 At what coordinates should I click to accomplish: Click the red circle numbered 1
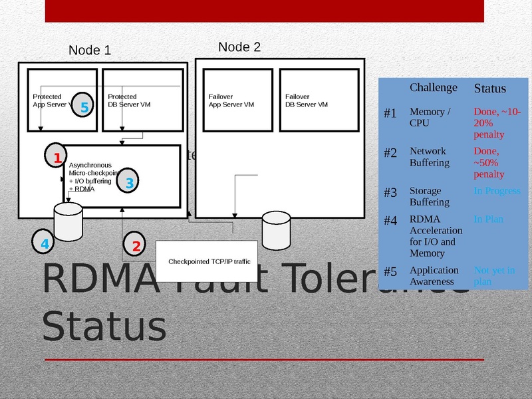coord(57,158)
